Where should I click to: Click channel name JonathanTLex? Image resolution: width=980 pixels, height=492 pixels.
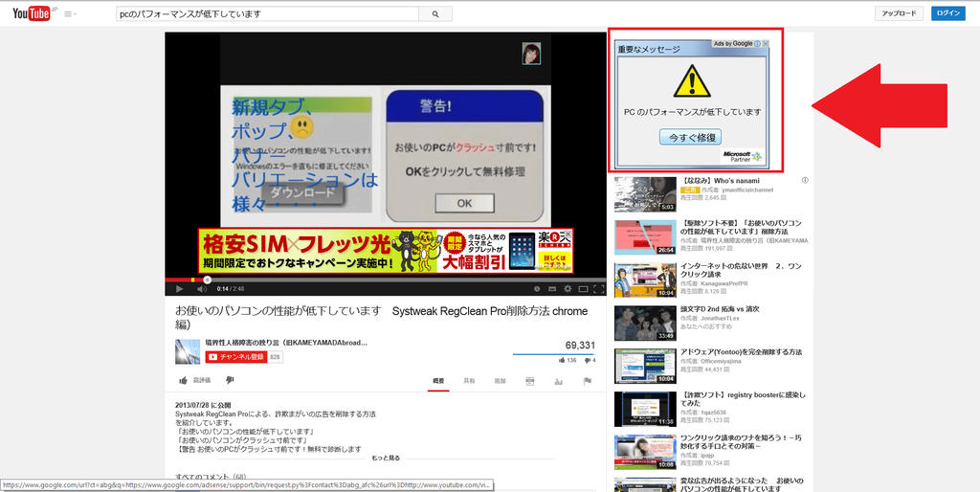point(720,318)
